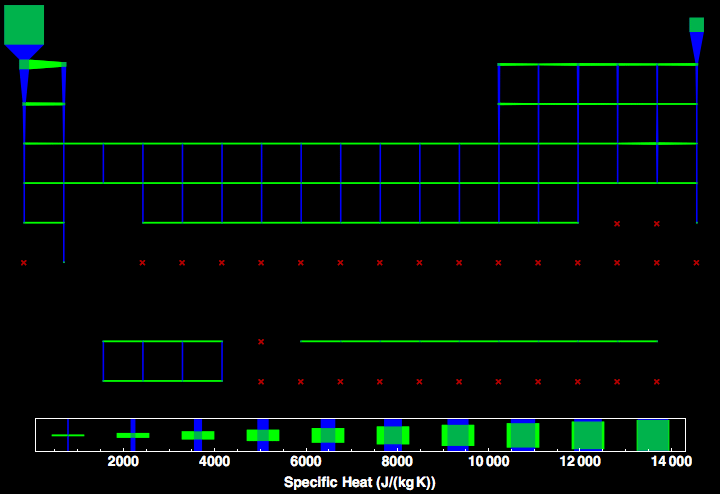Select the legend glyph midway between 4000 and 6000
The height and width of the screenshot is (494, 720).
(263, 435)
